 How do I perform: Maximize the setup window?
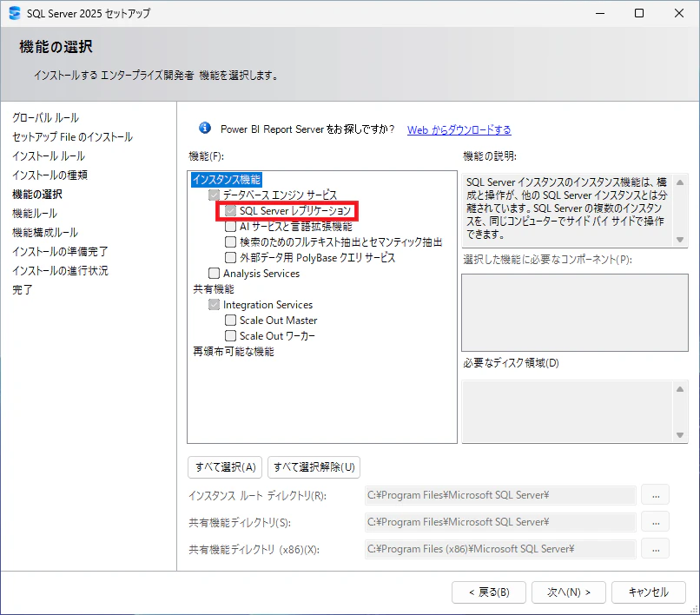pos(639,13)
